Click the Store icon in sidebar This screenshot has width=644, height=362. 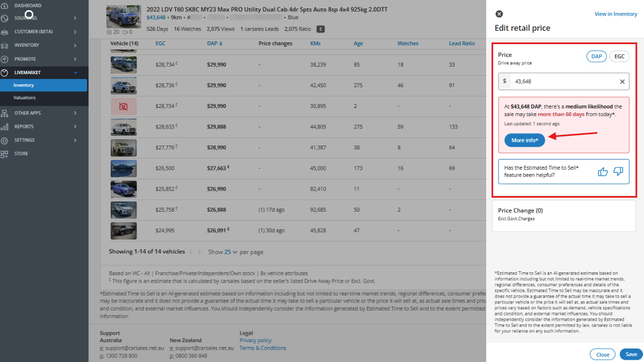pyautogui.click(x=5, y=154)
